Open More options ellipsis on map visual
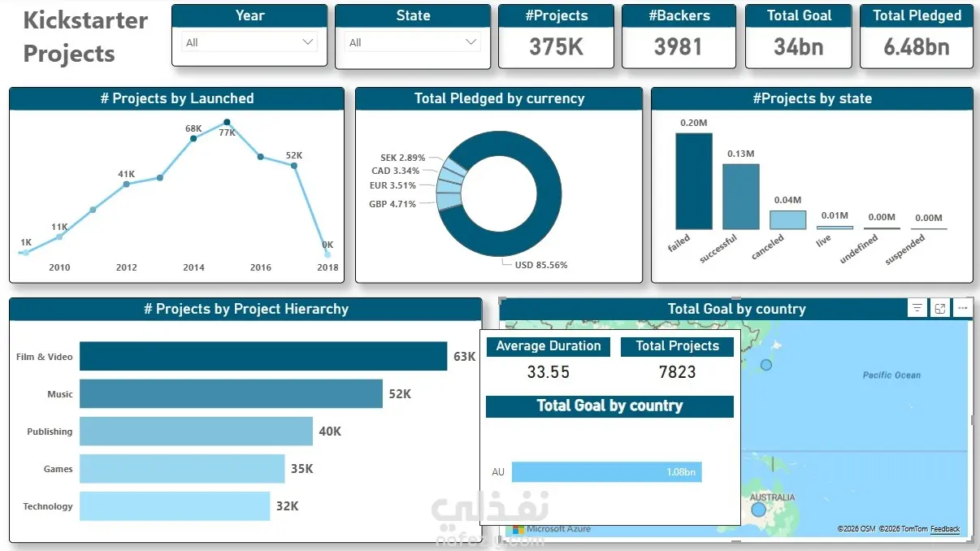Screen dimensions: 980x551 click(962, 308)
